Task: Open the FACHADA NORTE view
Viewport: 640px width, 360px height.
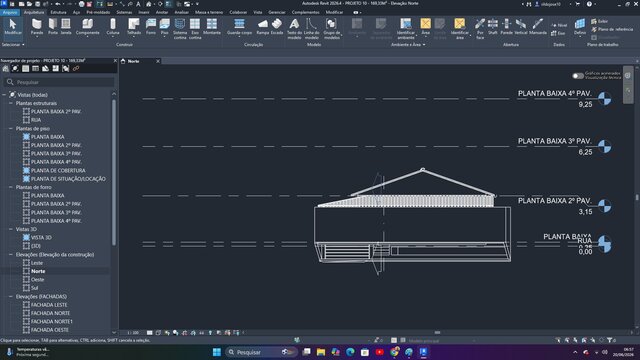Action: click(x=50, y=313)
